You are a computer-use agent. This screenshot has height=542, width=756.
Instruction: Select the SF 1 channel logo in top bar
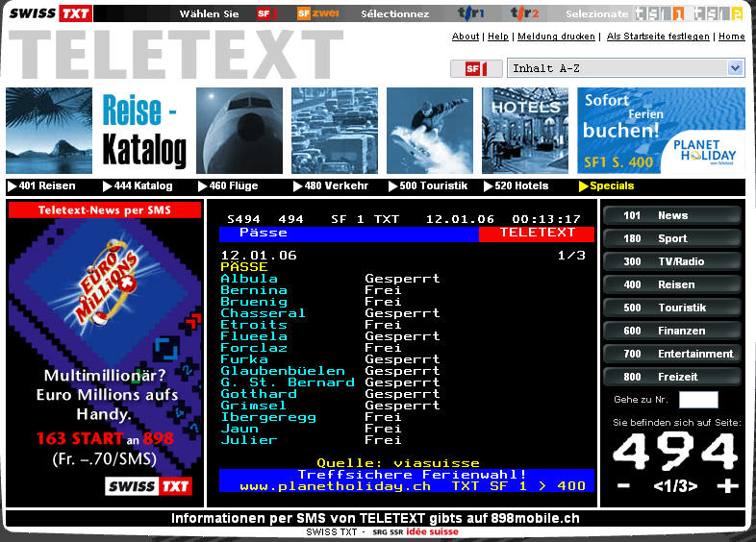tap(266, 13)
